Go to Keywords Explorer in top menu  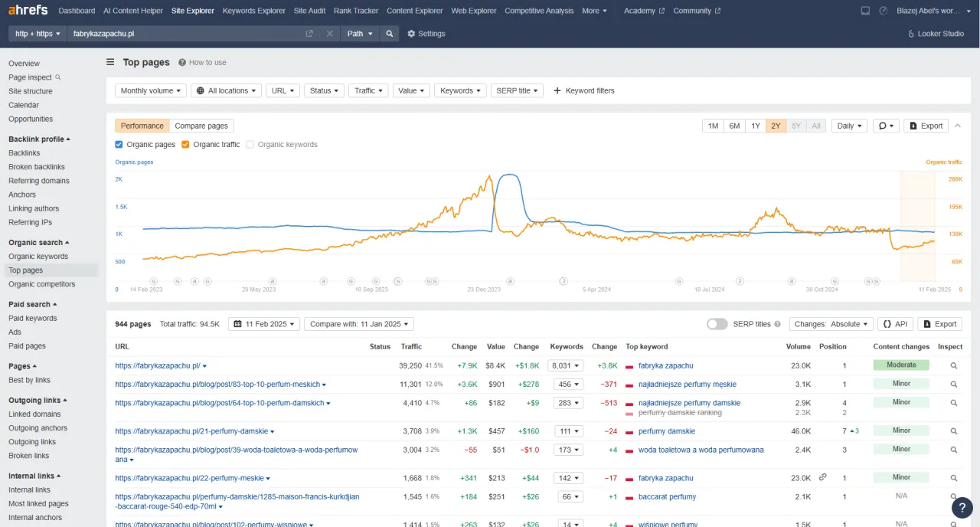coord(253,11)
